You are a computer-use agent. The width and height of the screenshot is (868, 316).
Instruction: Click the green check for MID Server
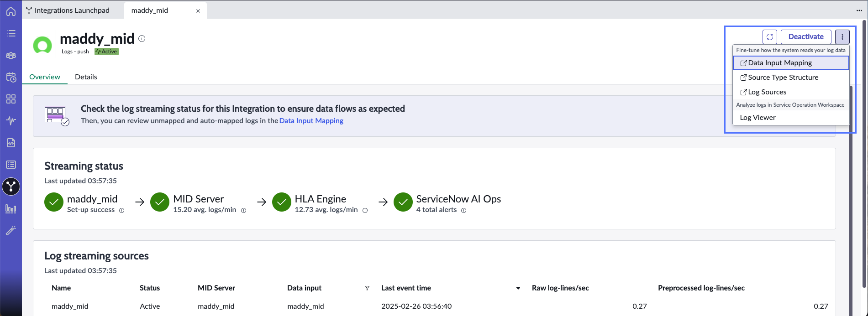pyautogui.click(x=160, y=202)
